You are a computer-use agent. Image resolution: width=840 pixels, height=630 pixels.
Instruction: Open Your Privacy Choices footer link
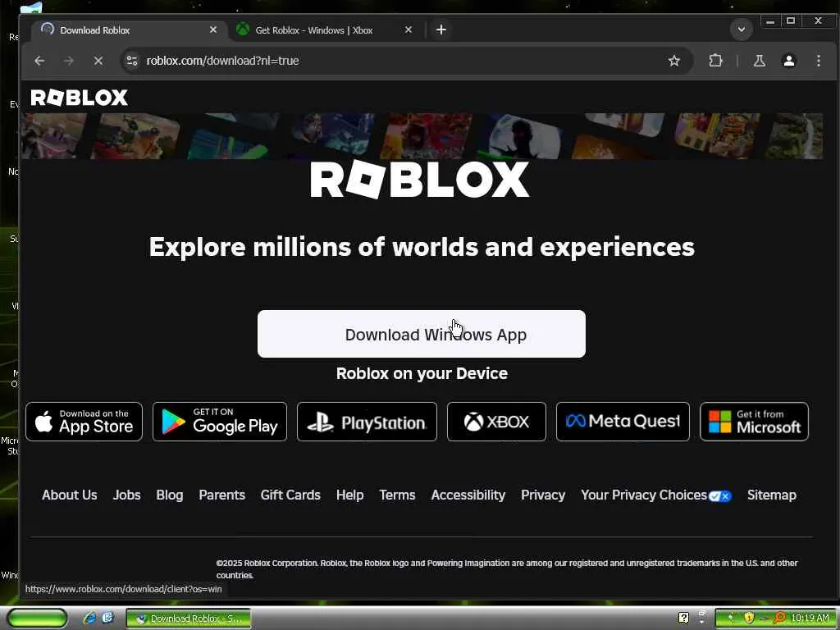tap(655, 495)
